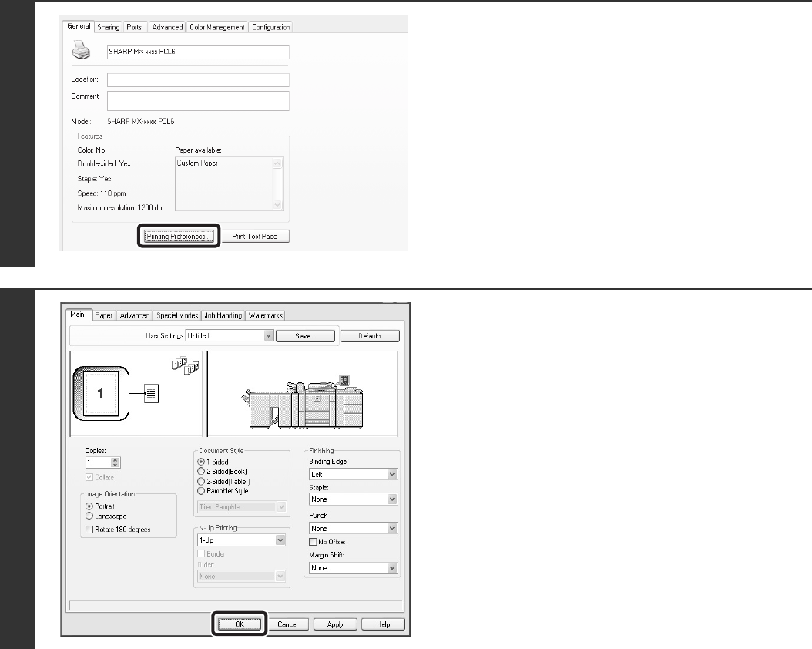Viewport: 812px width, 649px height.
Task: Expand the User Settings combo box
Action: [x=268, y=336]
